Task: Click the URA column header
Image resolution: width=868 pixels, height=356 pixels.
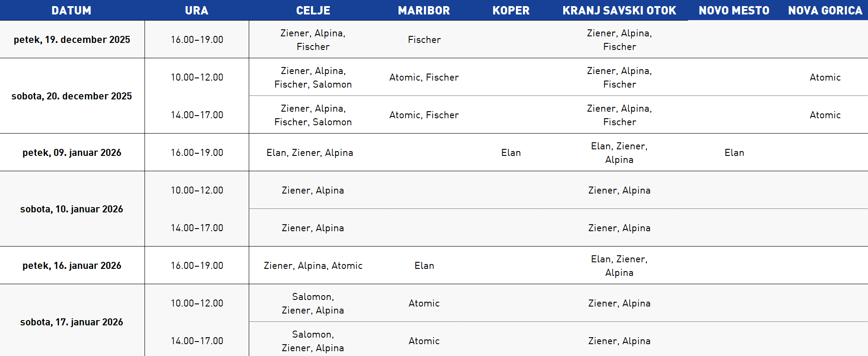Action: pyautogui.click(x=197, y=11)
